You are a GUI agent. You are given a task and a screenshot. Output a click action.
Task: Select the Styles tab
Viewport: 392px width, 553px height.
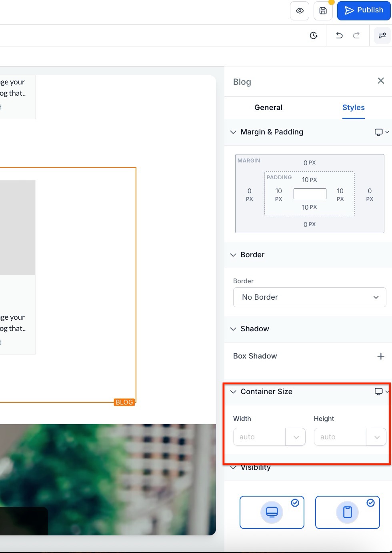(x=353, y=108)
